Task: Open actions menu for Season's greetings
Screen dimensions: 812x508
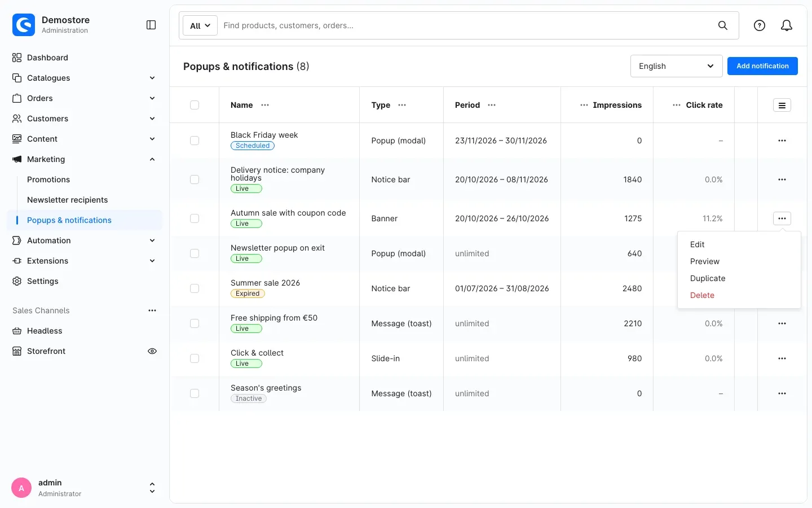Action: tap(782, 393)
